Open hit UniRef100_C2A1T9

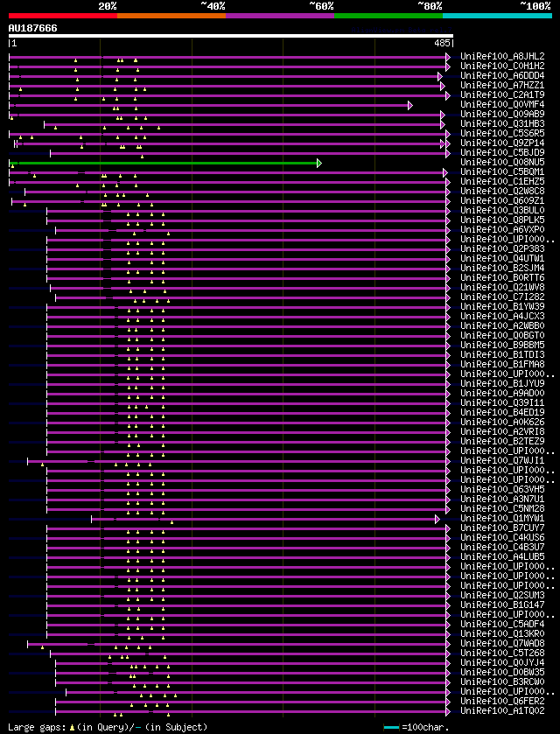[x=502, y=94]
